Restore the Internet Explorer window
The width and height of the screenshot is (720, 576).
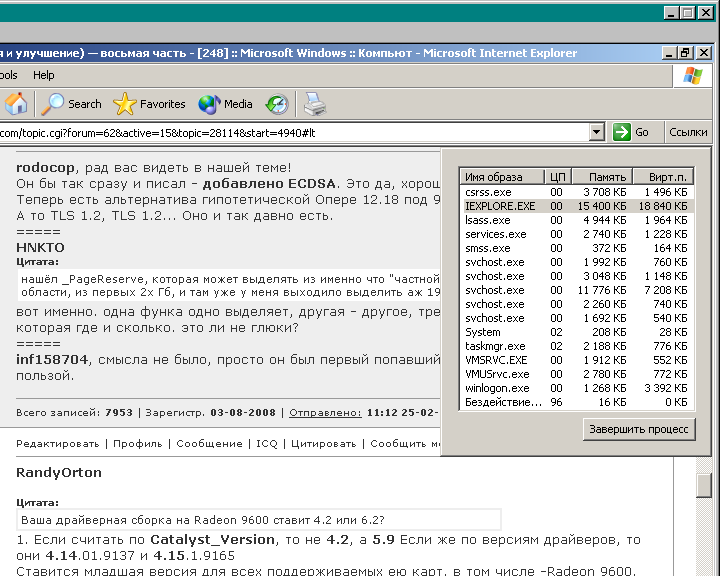(686, 53)
